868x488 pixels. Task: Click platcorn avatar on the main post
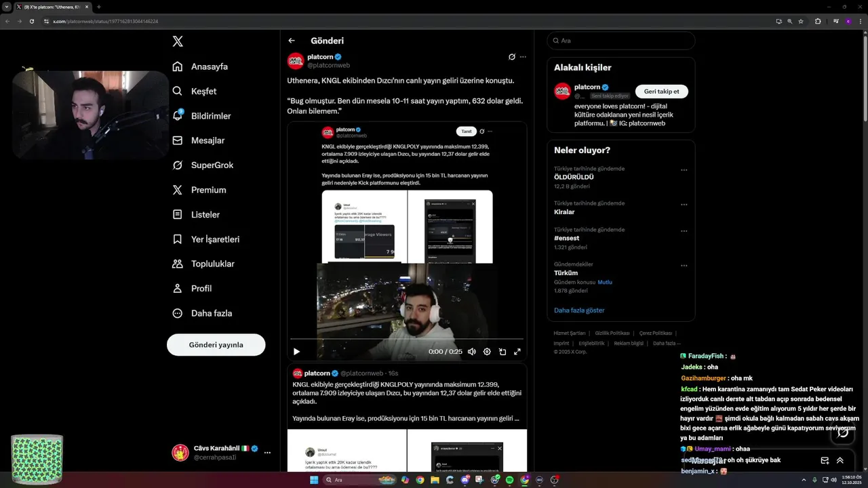pos(296,61)
